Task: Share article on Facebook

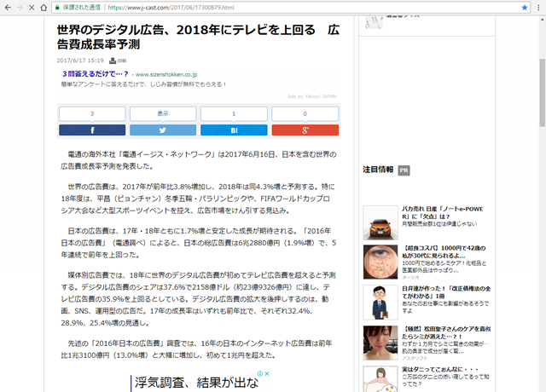Action: (x=91, y=130)
